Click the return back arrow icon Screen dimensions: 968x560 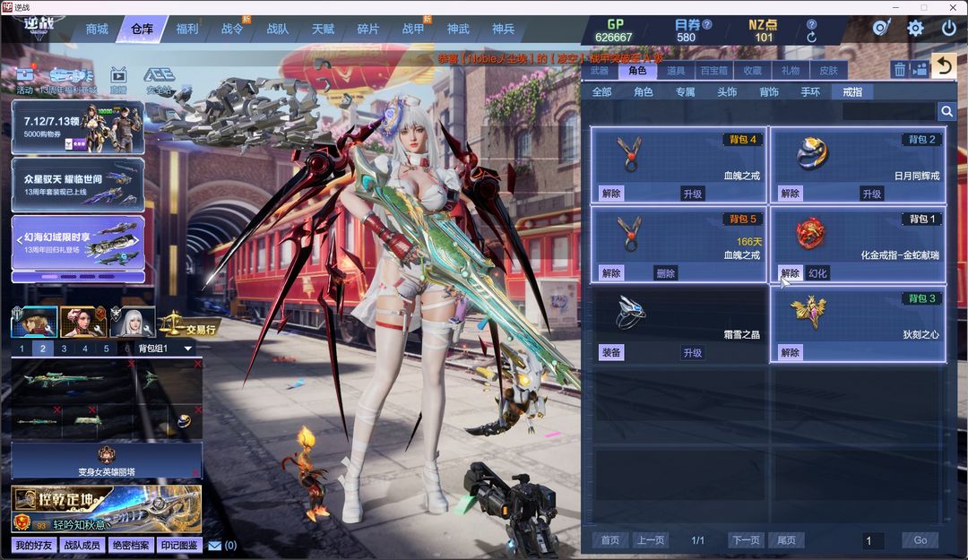click(x=944, y=65)
